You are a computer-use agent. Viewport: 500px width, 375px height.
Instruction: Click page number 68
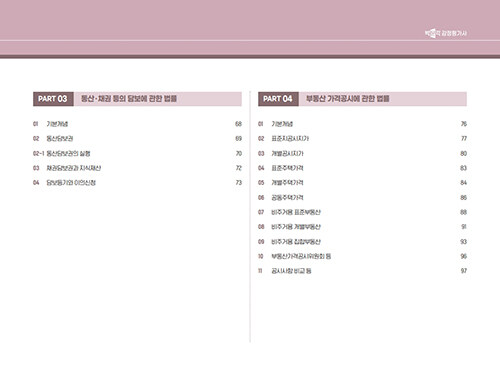238,124
